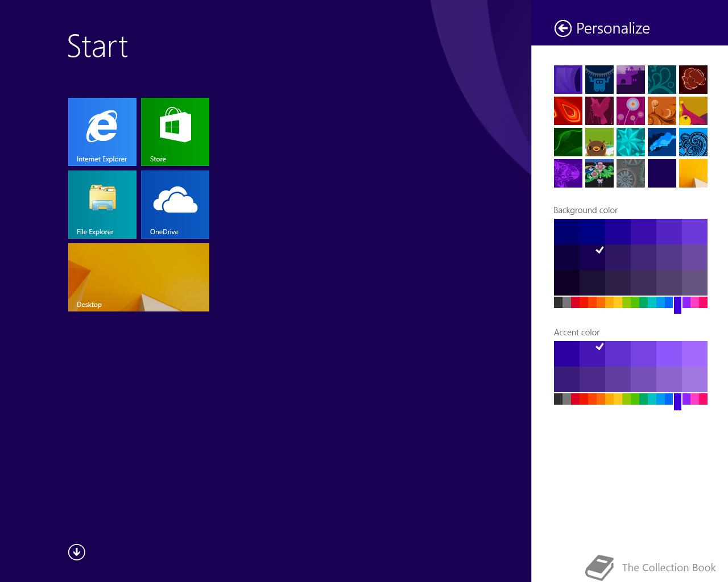Pick the top-right light violet accent swatch
The image size is (728, 582).
pyautogui.click(x=694, y=354)
